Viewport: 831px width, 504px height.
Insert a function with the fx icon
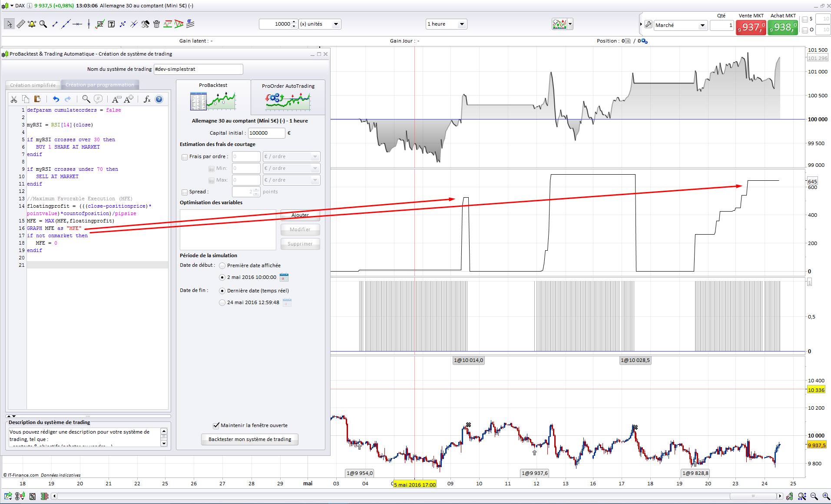pyautogui.click(x=147, y=99)
